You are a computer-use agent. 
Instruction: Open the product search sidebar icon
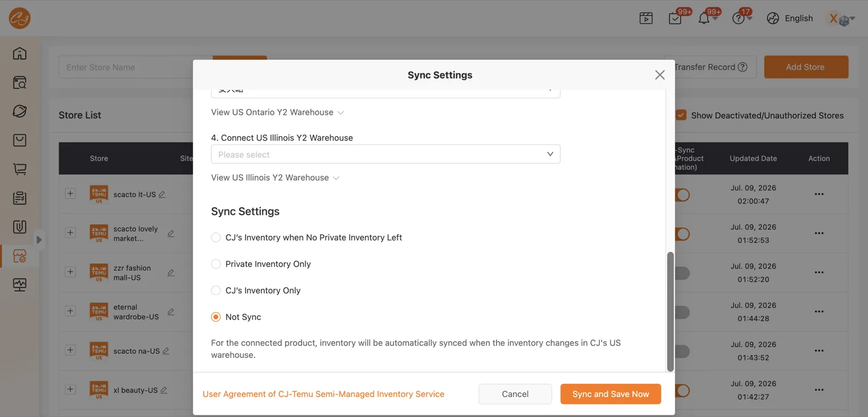pyautogui.click(x=20, y=82)
